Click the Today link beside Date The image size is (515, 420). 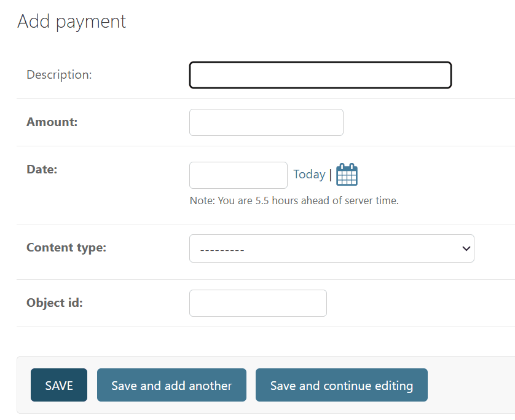pyautogui.click(x=309, y=175)
